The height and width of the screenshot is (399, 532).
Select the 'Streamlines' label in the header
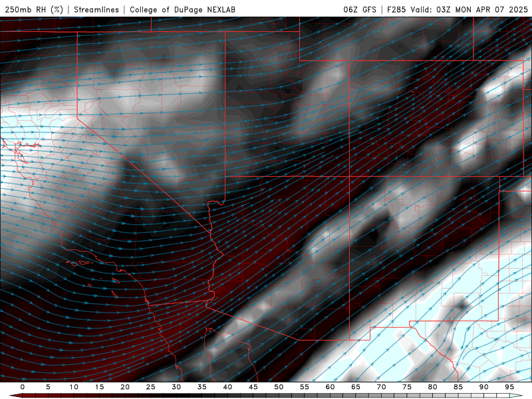point(96,10)
